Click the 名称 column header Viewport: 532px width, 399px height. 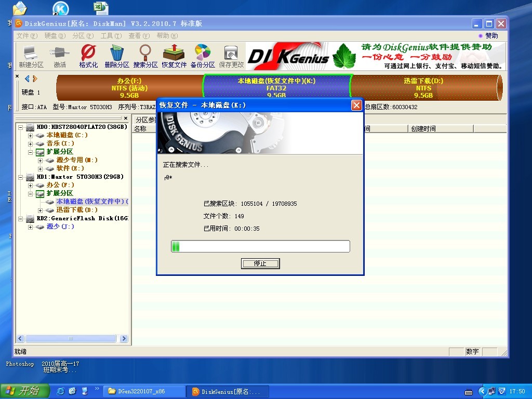click(144, 129)
